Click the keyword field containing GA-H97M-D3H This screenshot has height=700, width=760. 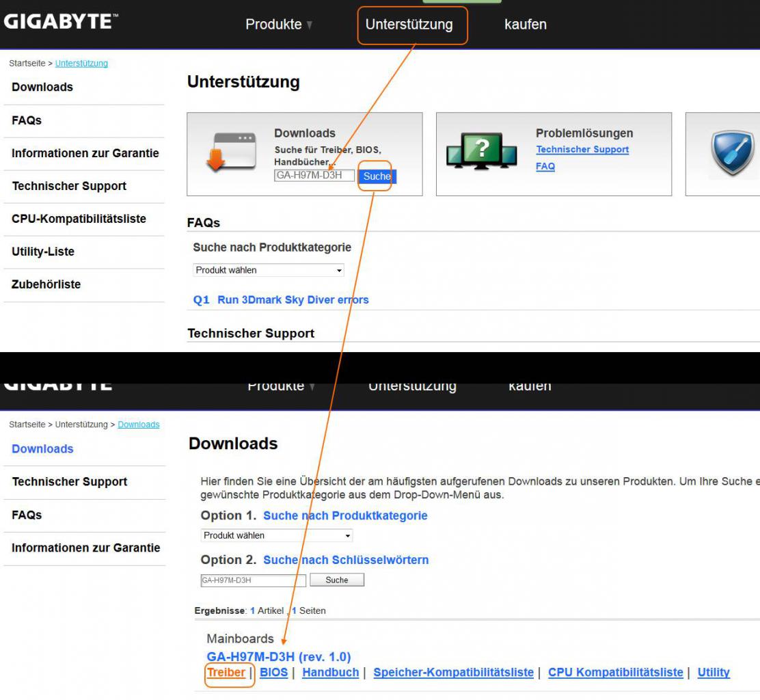coord(253,580)
